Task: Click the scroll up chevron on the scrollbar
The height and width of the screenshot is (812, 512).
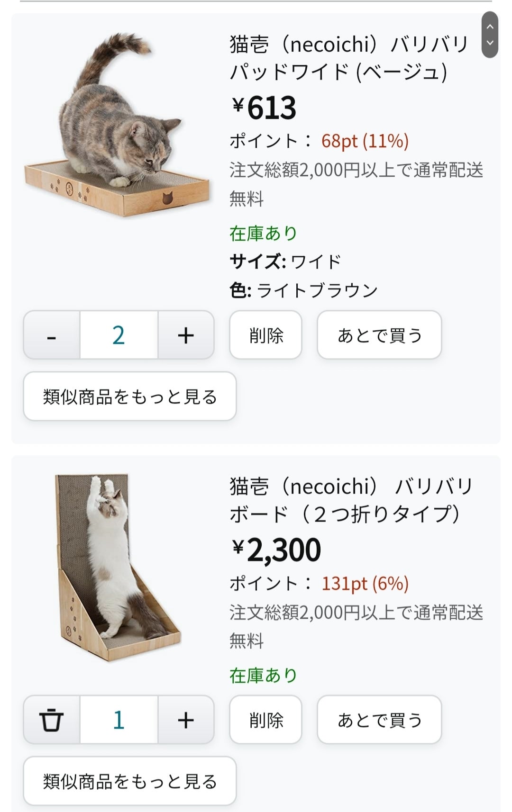Action: pyautogui.click(x=490, y=27)
